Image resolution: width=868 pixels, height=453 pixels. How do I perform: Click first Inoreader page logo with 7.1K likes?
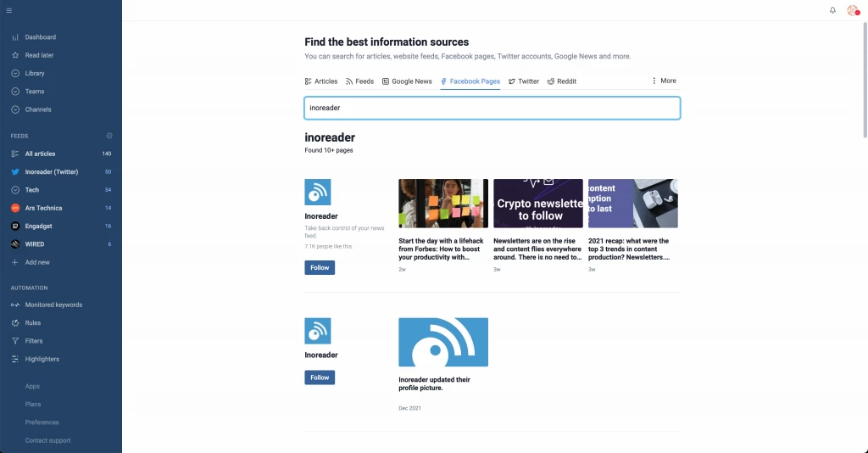coord(318,193)
